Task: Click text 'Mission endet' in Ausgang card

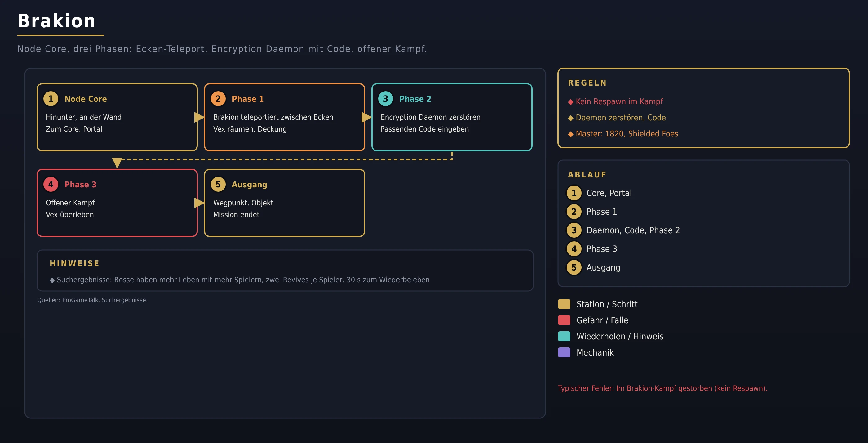Action: pyautogui.click(x=236, y=214)
